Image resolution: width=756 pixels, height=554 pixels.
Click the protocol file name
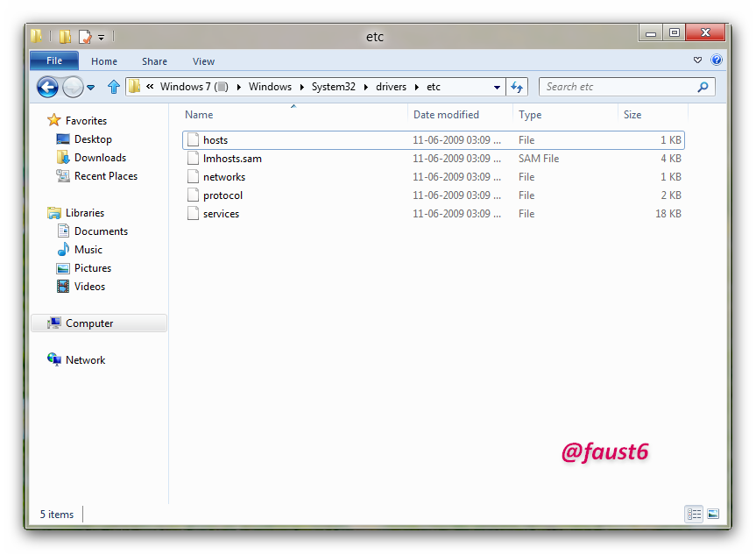click(223, 195)
